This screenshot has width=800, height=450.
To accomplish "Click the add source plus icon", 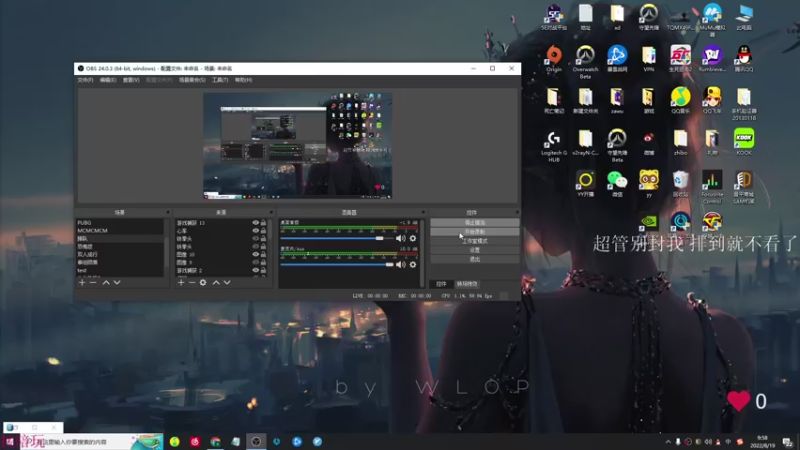I will coord(181,283).
